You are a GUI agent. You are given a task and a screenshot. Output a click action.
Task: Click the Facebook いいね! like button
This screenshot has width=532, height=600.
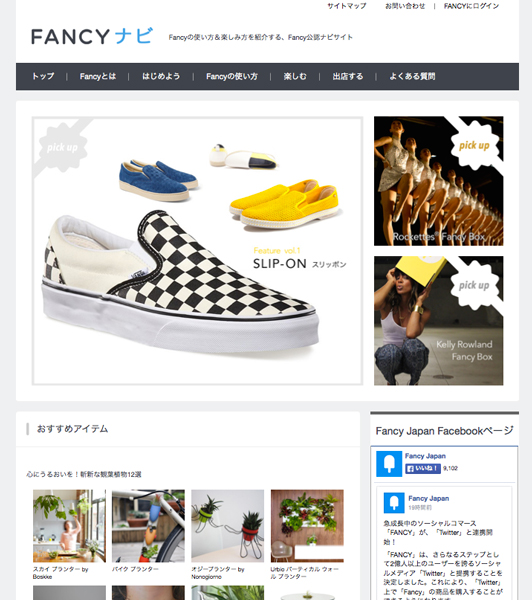coord(423,468)
